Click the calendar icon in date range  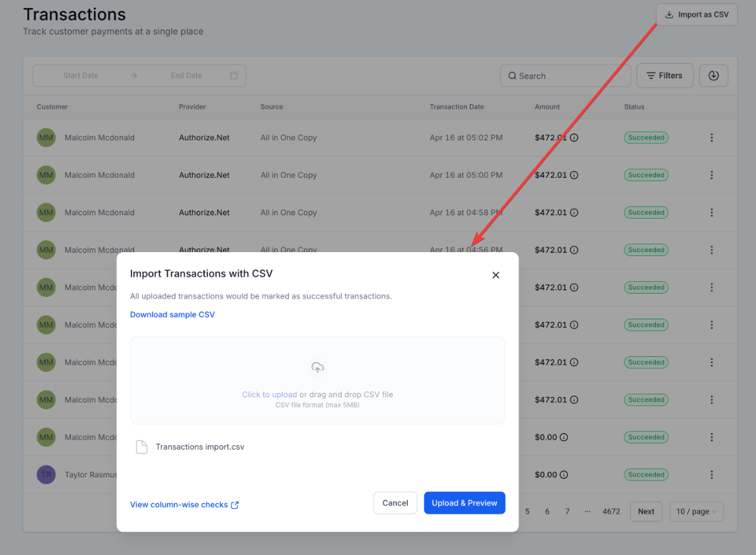[234, 76]
